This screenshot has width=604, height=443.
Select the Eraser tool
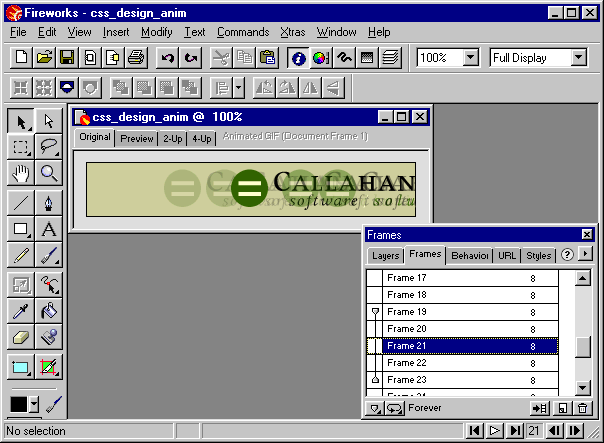pos(21,337)
